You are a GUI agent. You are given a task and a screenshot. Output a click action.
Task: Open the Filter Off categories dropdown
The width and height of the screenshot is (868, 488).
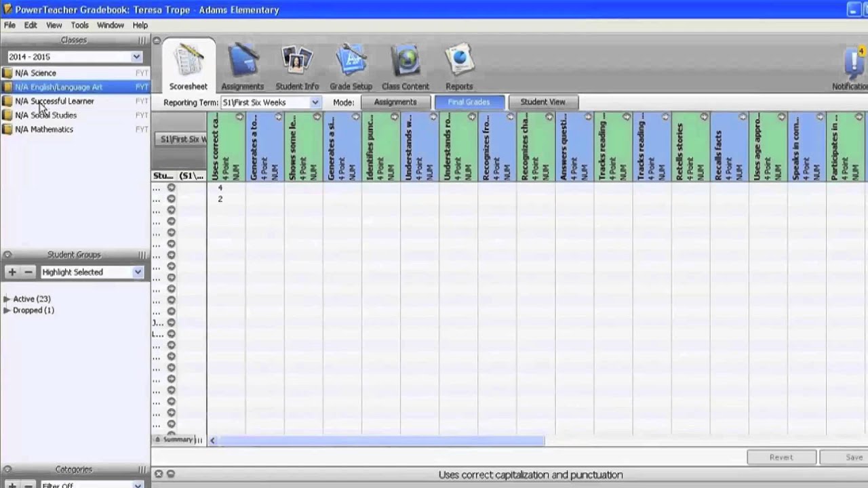click(92, 484)
